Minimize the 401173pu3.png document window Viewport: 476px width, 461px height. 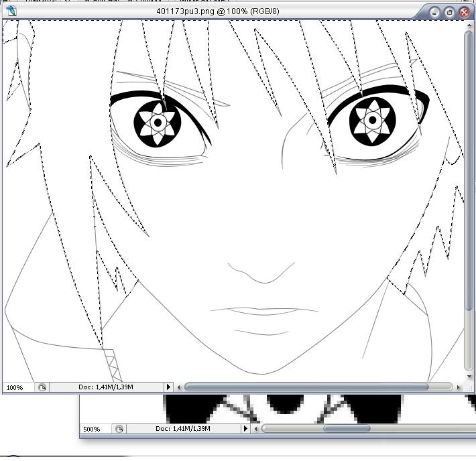click(x=436, y=12)
